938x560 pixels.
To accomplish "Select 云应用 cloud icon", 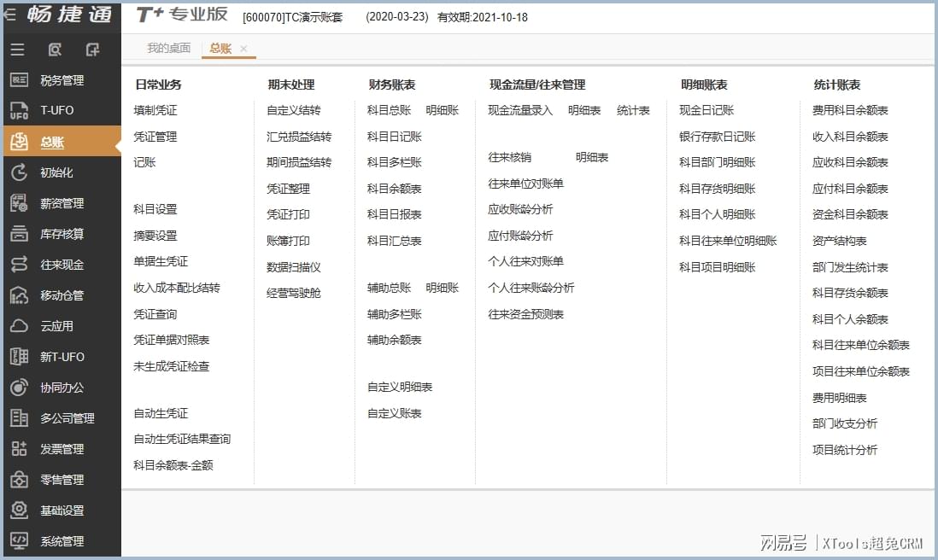I will pos(19,326).
